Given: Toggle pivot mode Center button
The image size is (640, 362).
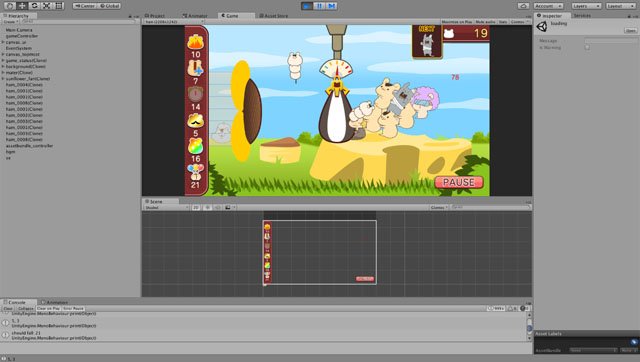Looking at the screenshot, I should [85, 6].
